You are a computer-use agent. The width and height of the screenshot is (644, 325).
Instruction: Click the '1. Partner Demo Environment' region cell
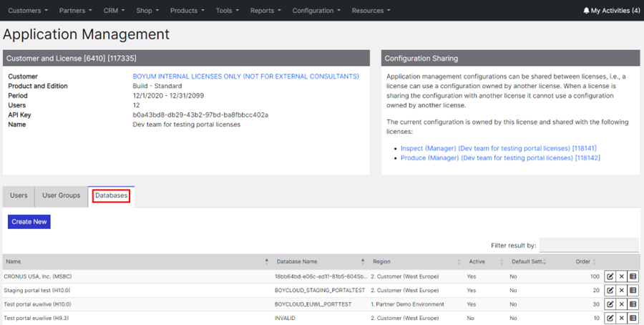tap(407, 304)
